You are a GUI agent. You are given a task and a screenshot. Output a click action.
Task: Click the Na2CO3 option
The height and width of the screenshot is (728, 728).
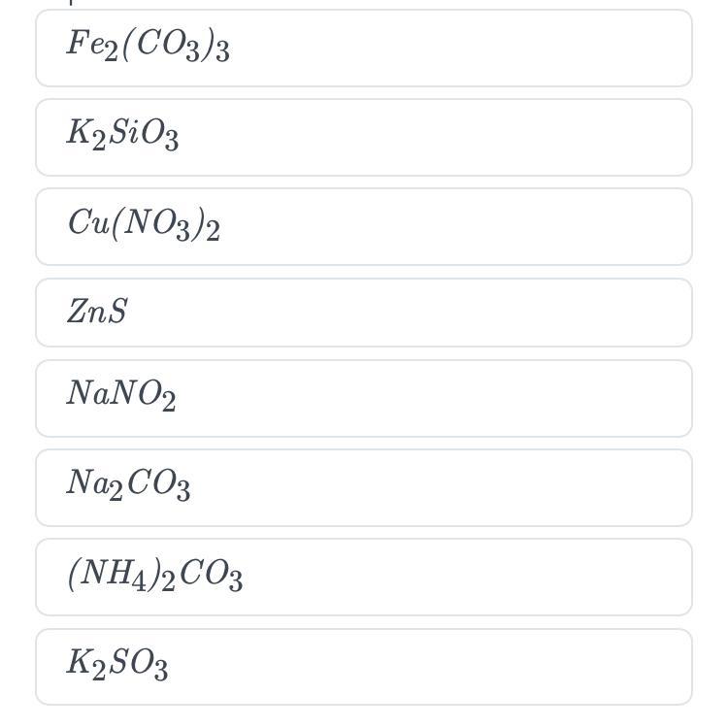pos(363,487)
